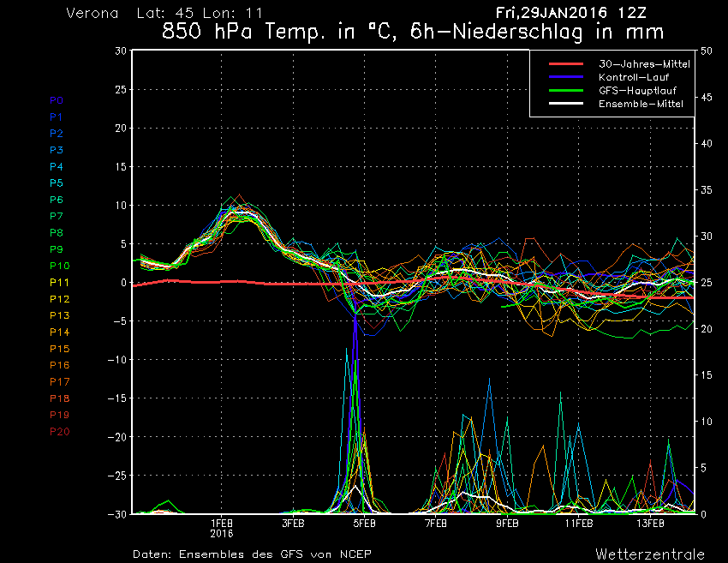Click the P5 cyan label
Viewport: 728px width, 563px height.
(57, 183)
